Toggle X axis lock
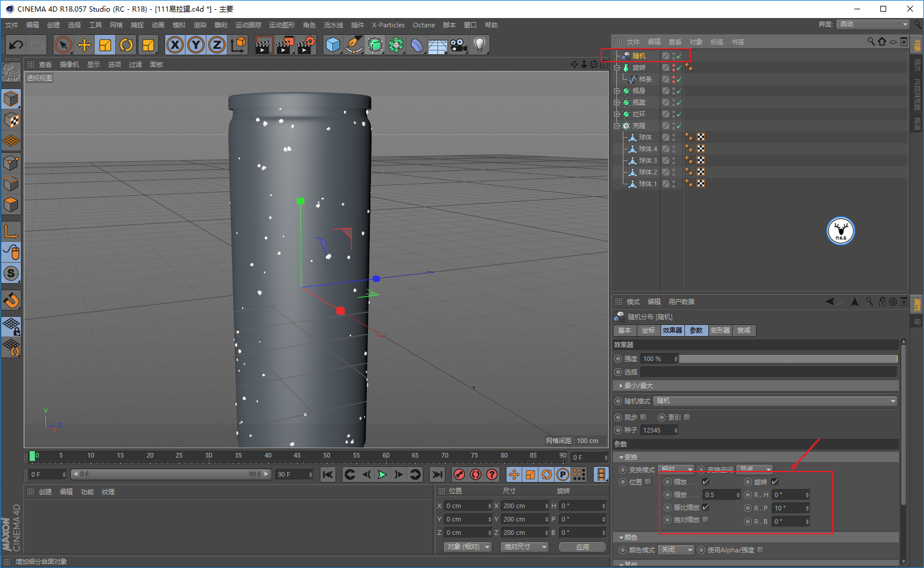 click(x=175, y=45)
